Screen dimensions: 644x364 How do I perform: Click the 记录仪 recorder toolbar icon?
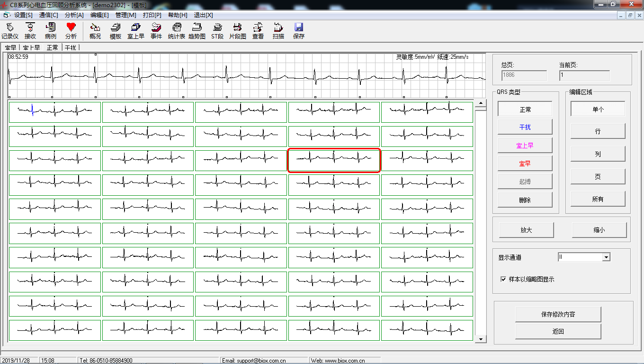10,30
